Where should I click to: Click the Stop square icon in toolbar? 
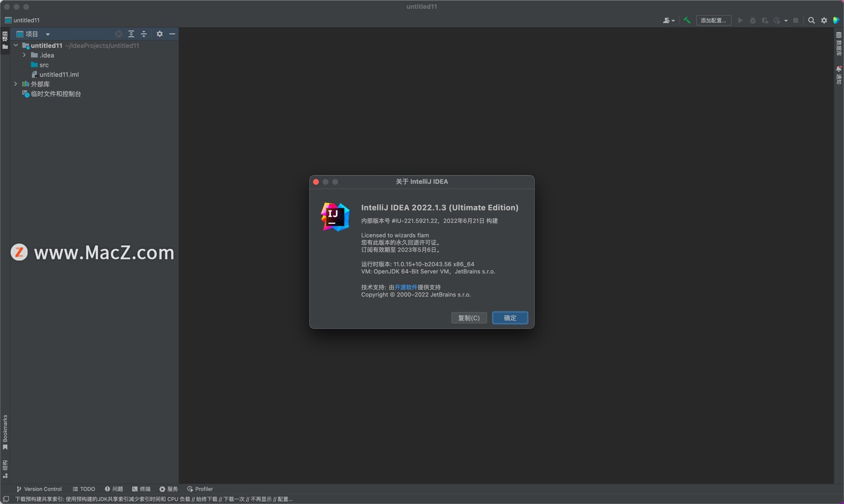(x=796, y=20)
